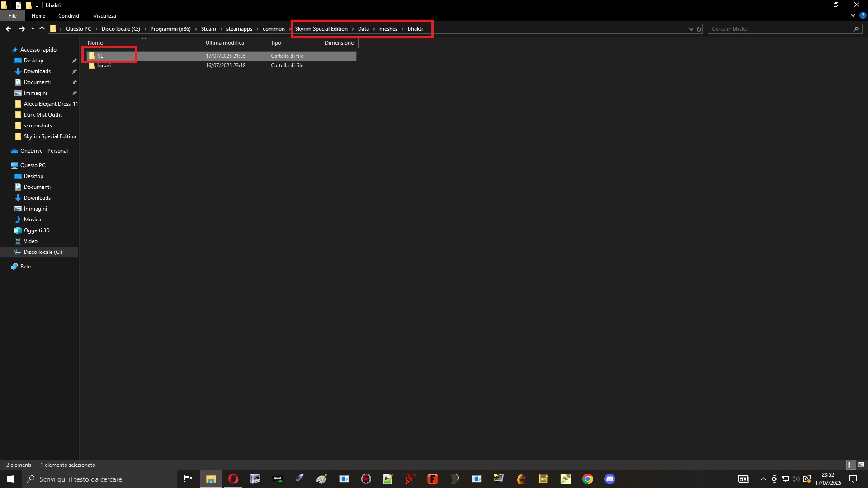
Task: Go up one folder level
Action: [42, 29]
